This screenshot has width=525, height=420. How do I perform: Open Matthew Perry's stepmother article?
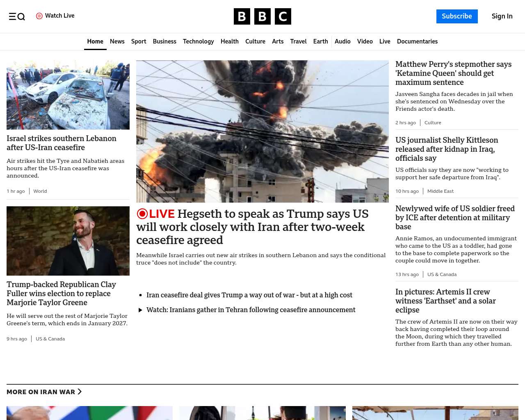(453, 73)
